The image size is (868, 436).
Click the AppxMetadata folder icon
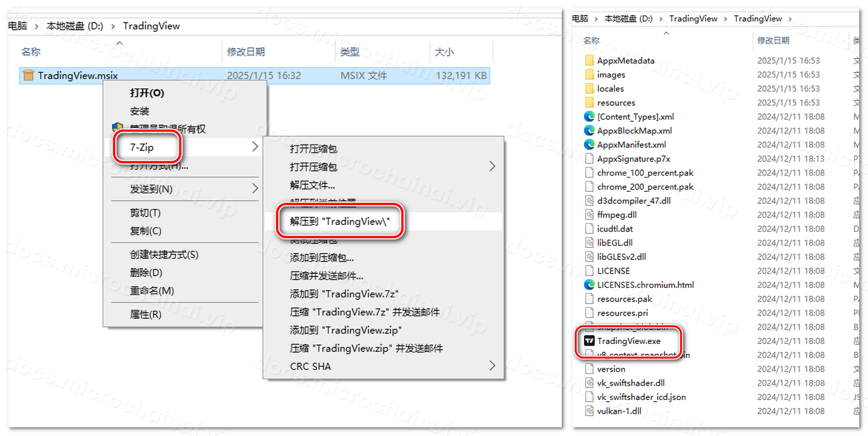click(589, 60)
